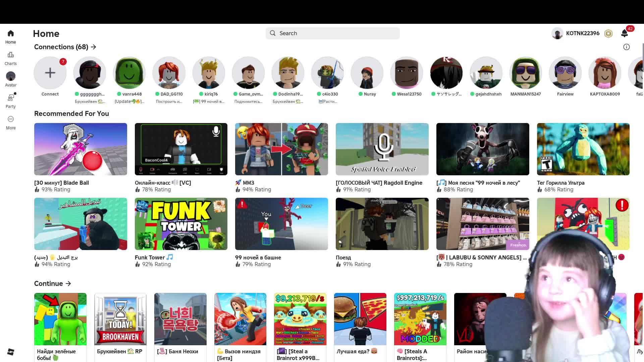
Task: Click the info icon by Connections
Action: [x=626, y=47]
